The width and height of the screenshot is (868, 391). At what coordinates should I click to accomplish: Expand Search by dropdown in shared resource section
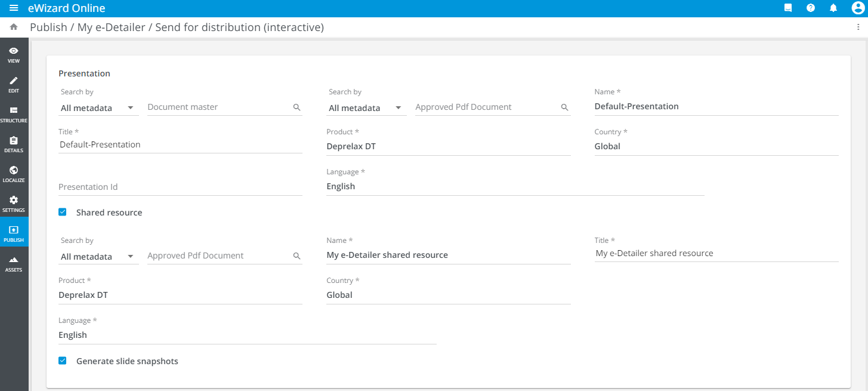click(x=98, y=257)
